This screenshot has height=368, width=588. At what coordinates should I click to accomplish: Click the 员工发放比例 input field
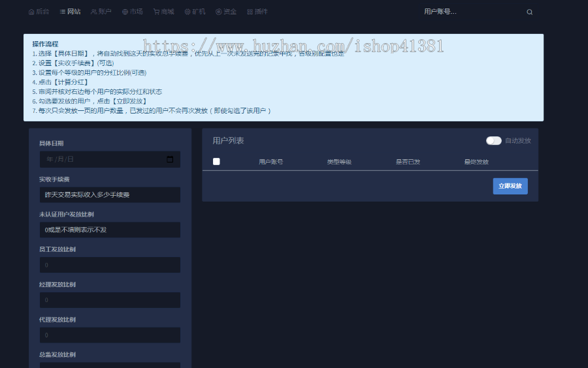(110, 265)
